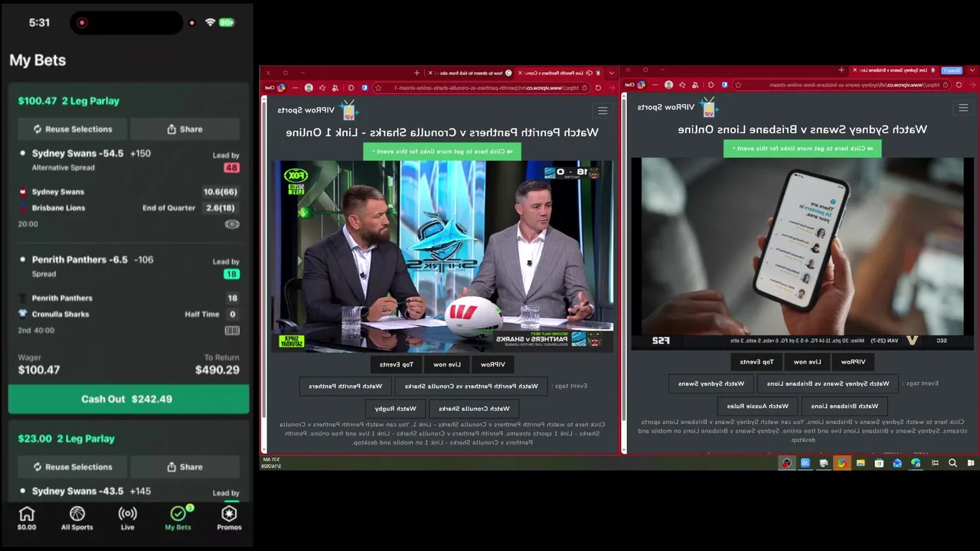Click the Watch Penrith Panthers tag
Image resolution: width=980 pixels, height=551 pixels.
(x=345, y=386)
